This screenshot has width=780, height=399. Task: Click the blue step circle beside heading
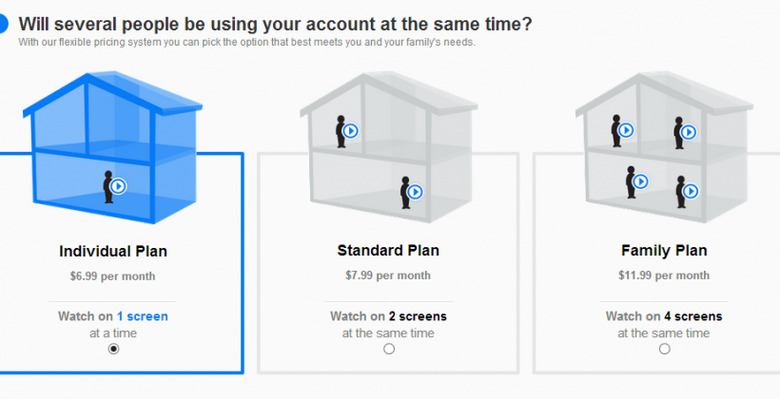pyautogui.click(x=2, y=24)
